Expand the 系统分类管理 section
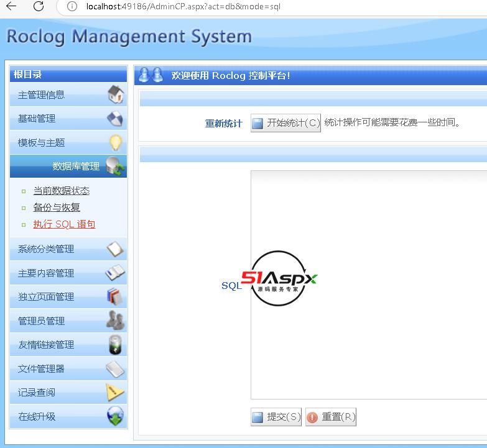Image resolution: width=487 pixels, height=448 pixels. [x=68, y=249]
